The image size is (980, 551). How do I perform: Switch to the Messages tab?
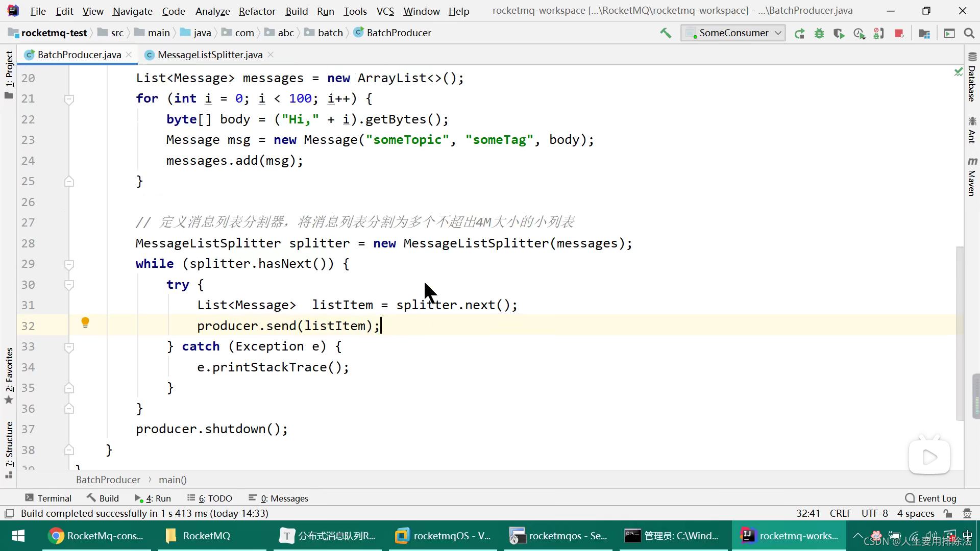click(284, 498)
